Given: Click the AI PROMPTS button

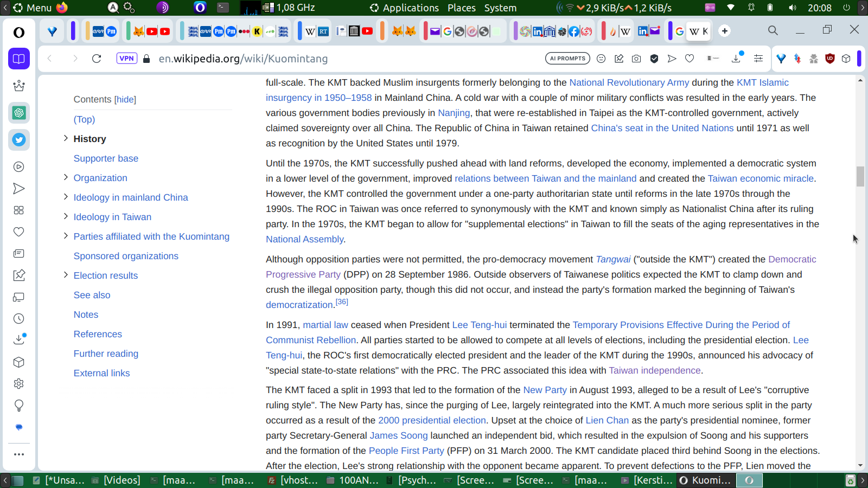Looking at the screenshot, I should coord(567,59).
